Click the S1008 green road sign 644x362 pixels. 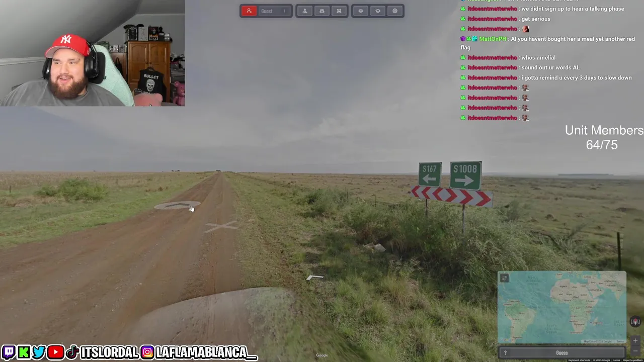466,175
